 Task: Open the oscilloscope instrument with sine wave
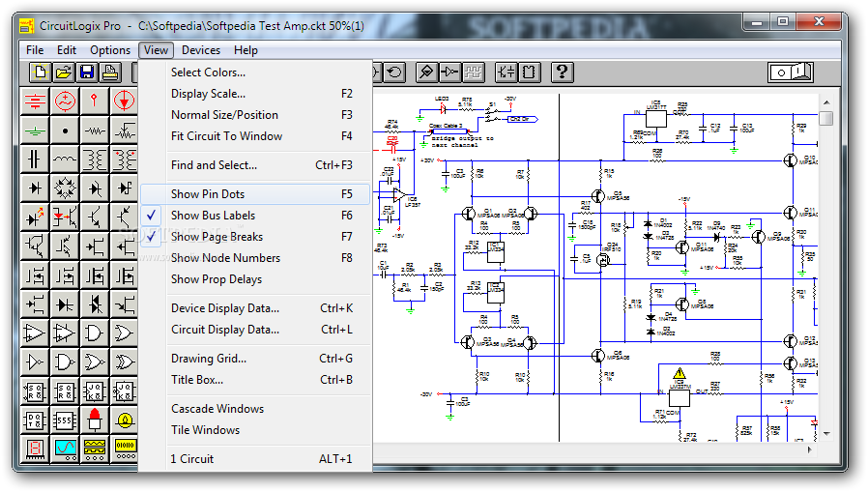coord(65,449)
